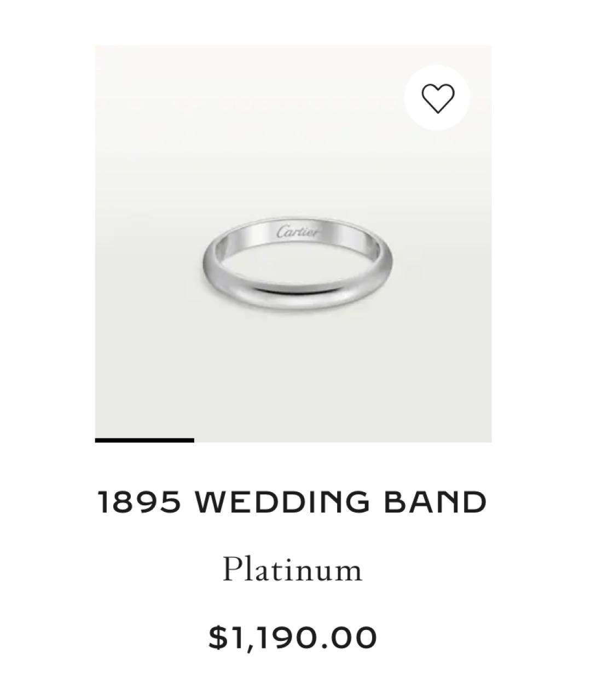Click the white circular wishlist button
This screenshot has width=591, height=700.
click(437, 98)
